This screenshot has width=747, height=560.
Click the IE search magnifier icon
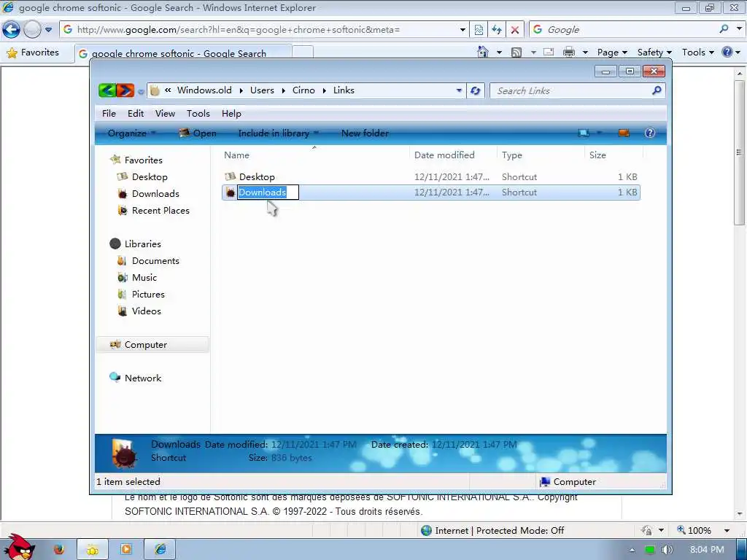(724, 29)
